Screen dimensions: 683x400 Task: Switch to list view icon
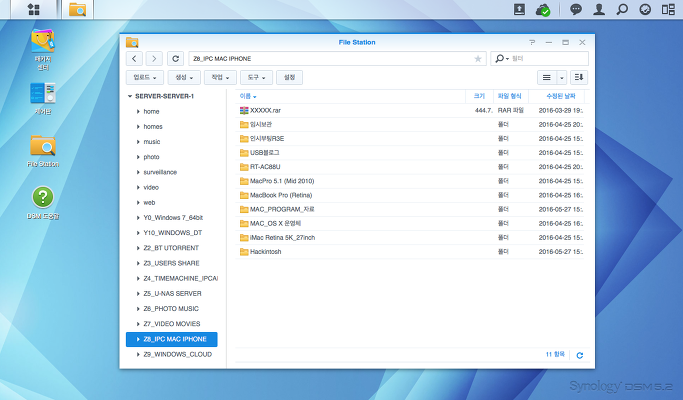pos(547,78)
